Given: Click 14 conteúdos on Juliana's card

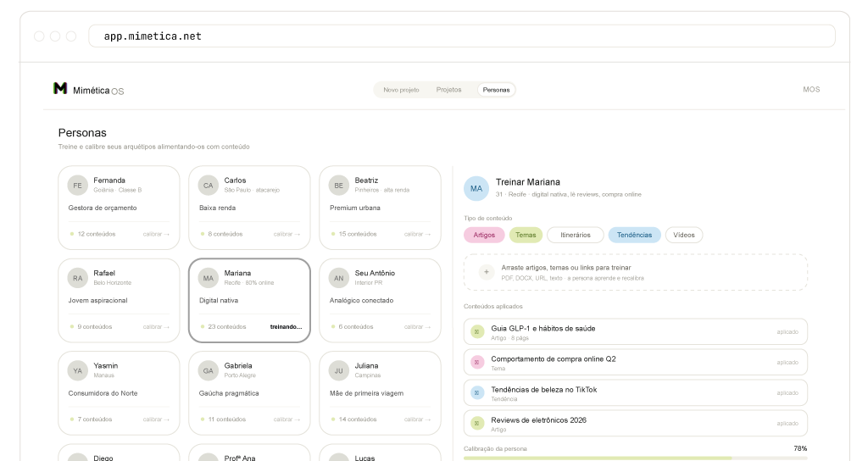Looking at the screenshot, I should (358, 419).
